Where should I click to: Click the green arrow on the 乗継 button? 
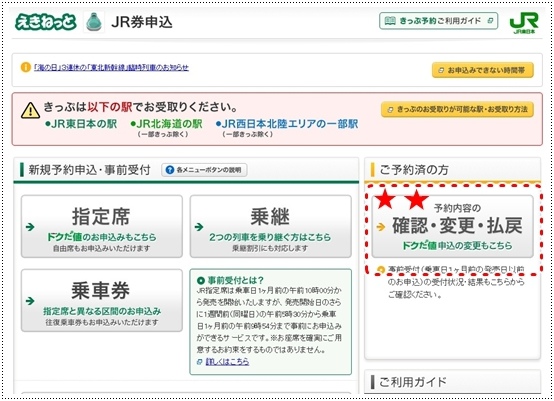click(199, 226)
